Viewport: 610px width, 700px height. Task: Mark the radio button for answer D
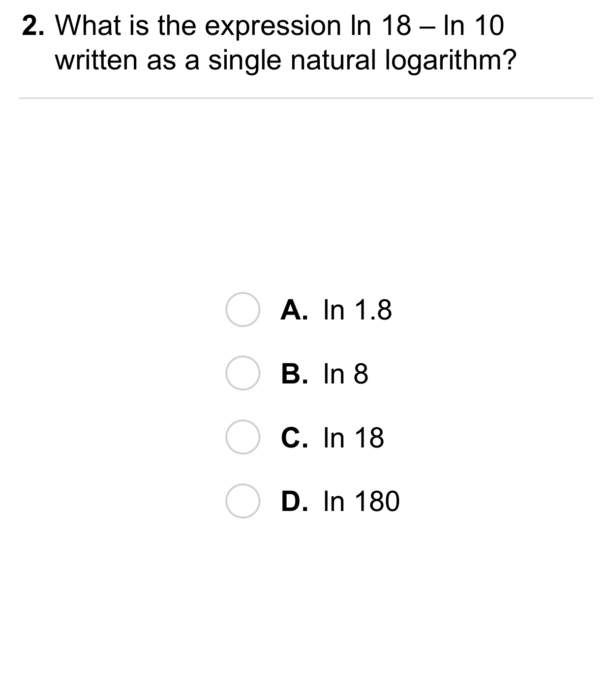pyautogui.click(x=243, y=501)
